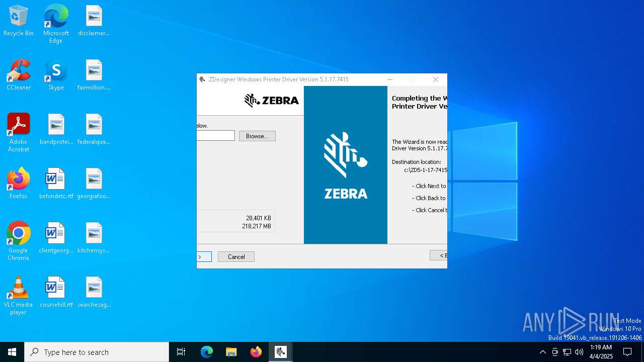644x362 pixels.
Task: Click Destination location label text
Action: click(417, 162)
